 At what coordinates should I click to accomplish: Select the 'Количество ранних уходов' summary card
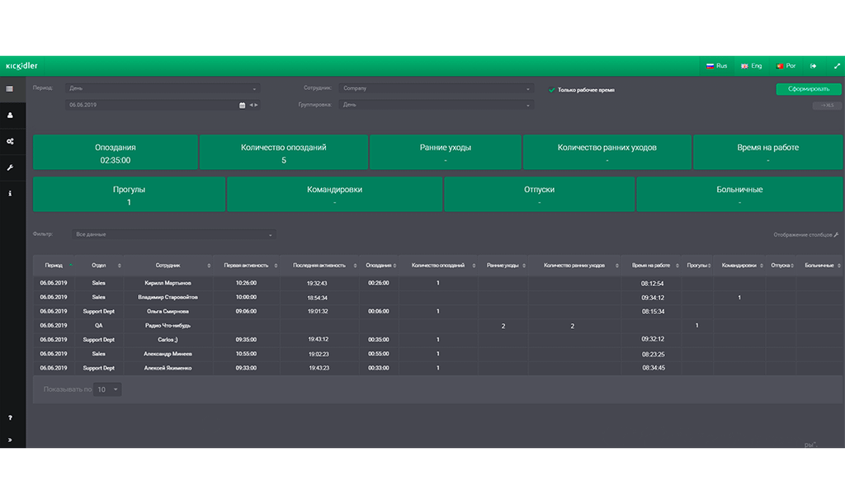point(607,153)
